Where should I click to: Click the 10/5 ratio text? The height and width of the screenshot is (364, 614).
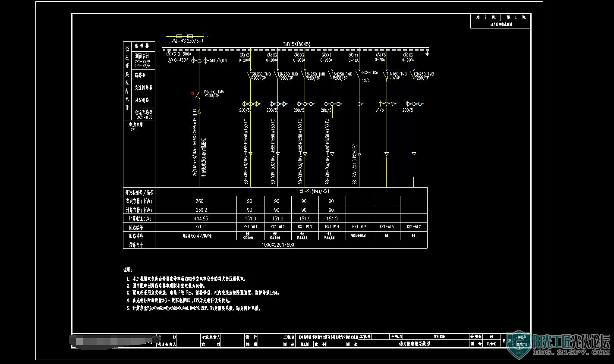[365, 80]
